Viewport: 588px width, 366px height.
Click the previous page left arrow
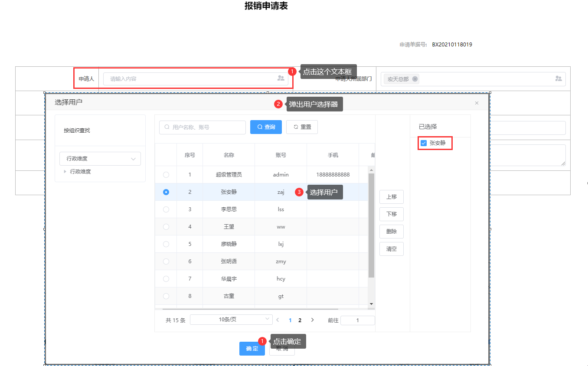click(278, 320)
